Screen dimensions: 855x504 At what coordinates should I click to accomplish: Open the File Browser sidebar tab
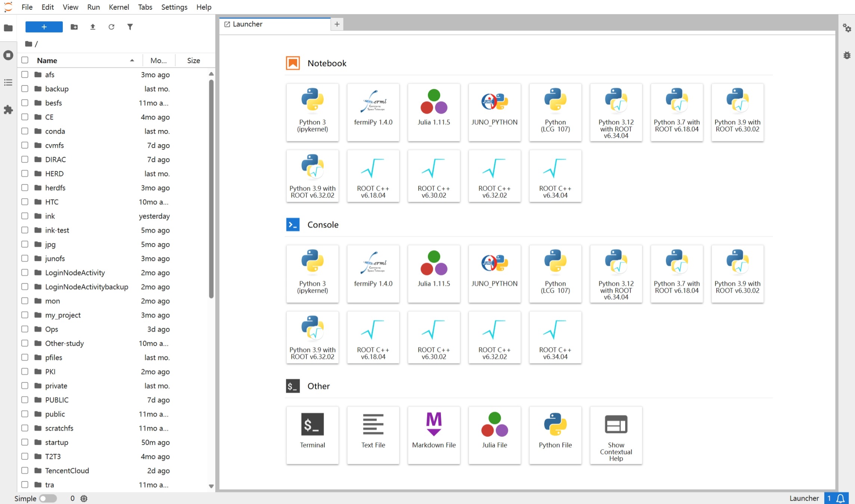pos(8,28)
